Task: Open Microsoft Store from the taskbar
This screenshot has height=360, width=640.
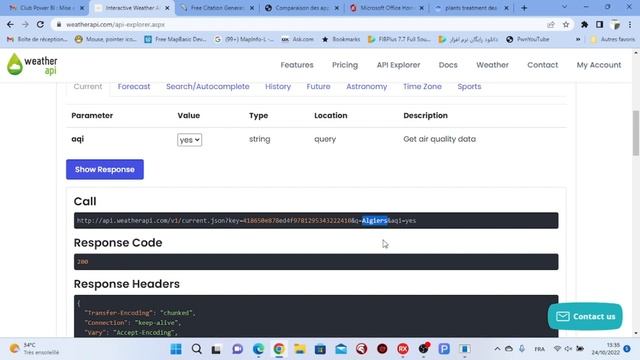Action: pyautogui.click(x=320, y=349)
